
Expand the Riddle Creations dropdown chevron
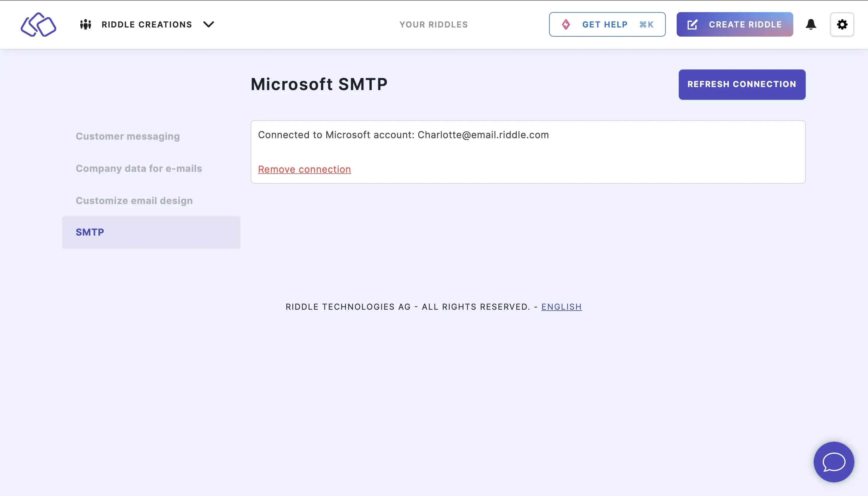point(208,24)
